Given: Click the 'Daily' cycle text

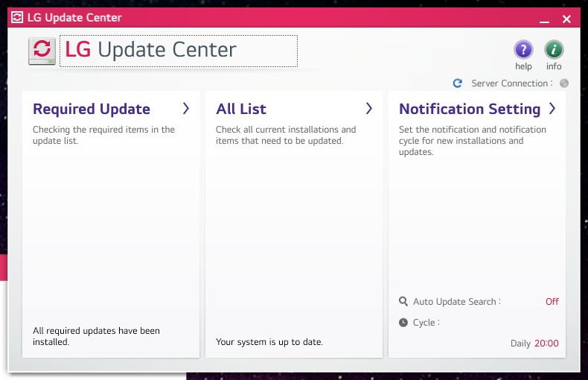Looking at the screenshot, I should tap(520, 343).
